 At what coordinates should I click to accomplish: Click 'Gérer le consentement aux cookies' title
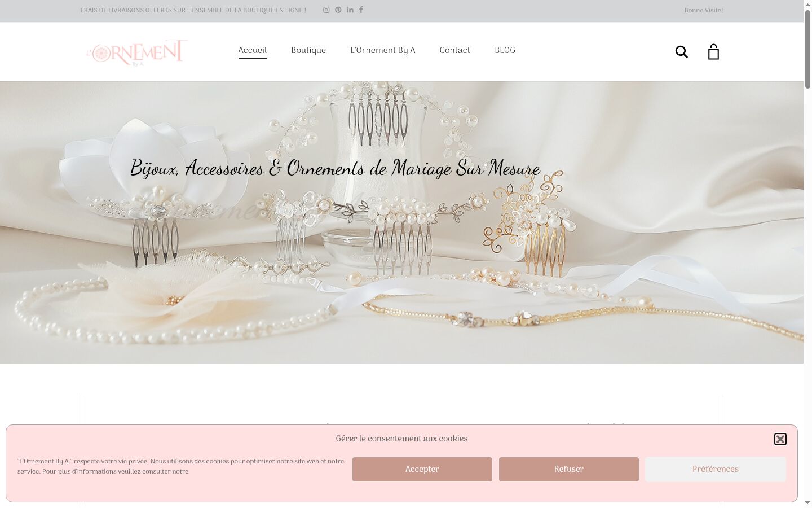(401, 439)
